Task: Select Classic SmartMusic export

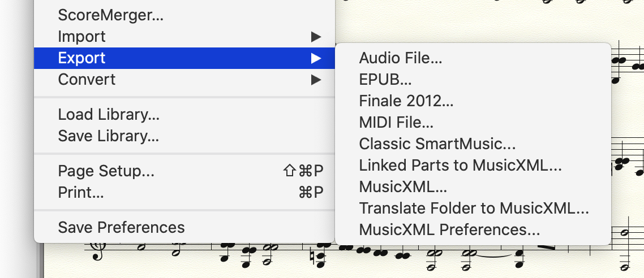Action: [x=437, y=144]
